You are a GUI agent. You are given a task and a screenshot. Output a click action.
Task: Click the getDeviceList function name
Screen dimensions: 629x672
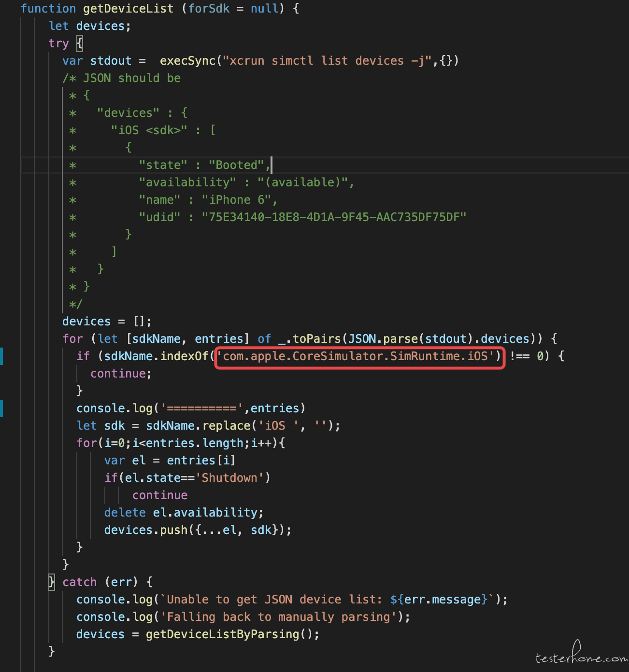point(128,9)
